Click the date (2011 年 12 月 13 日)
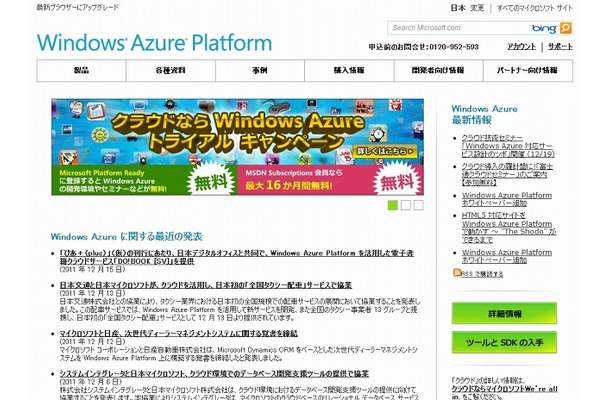Image resolution: width=610 pixels, height=400 pixels. click(x=93, y=293)
